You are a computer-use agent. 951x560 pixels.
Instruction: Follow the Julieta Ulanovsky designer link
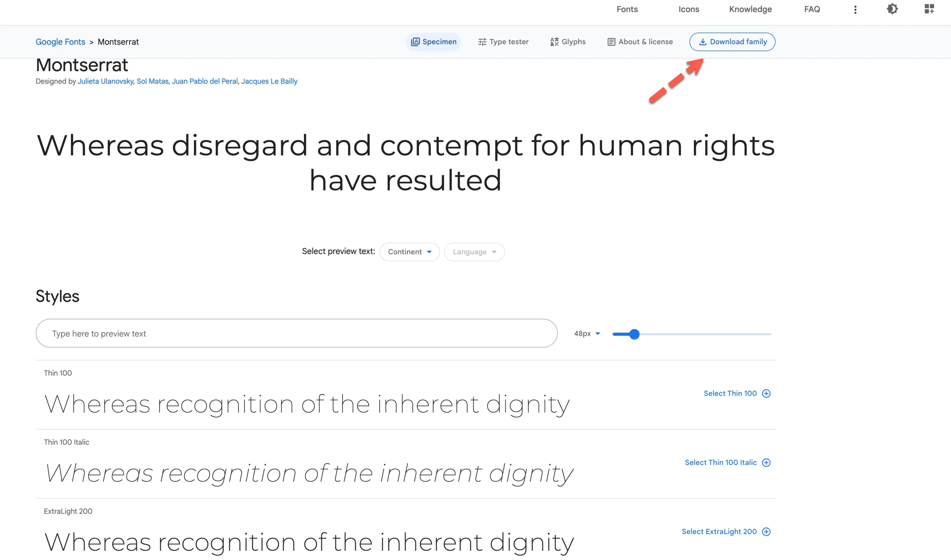tap(106, 81)
